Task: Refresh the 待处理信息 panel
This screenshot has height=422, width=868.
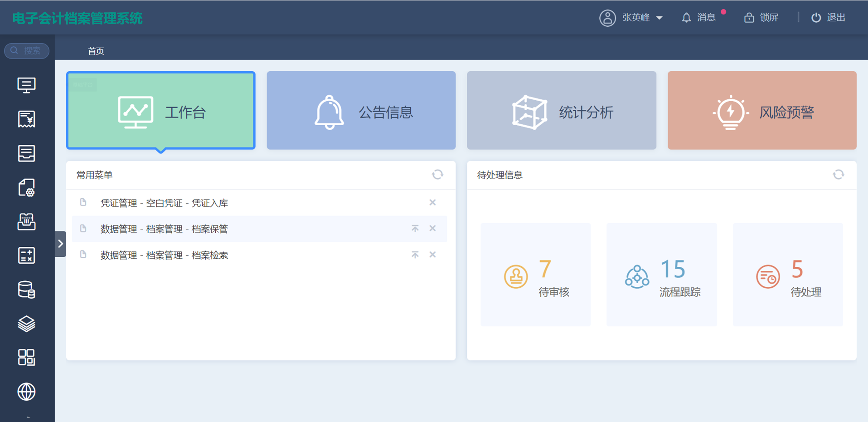Action: click(x=838, y=175)
